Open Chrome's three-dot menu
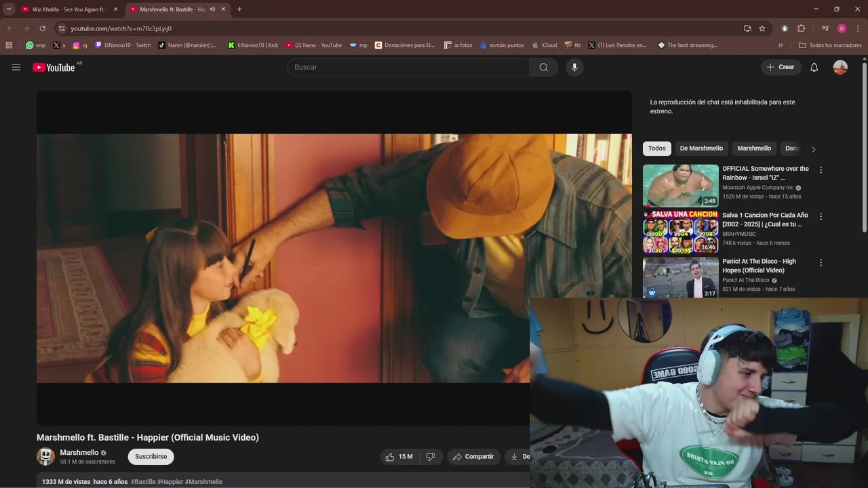The height and width of the screenshot is (488, 868). pos(859,28)
